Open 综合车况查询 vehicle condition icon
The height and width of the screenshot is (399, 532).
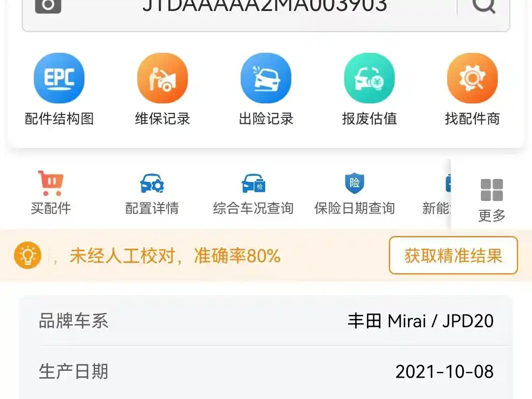click(x=253, y=183)
